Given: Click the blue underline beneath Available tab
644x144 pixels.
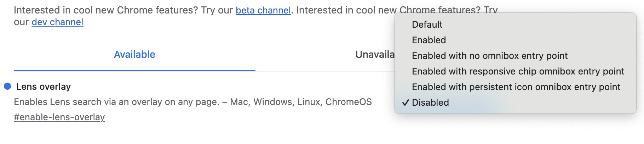Looking at the screenshot, I should 134,71.
